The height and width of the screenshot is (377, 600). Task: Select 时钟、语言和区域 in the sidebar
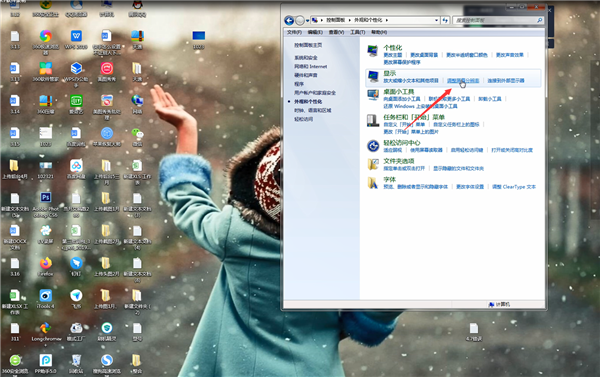coord(313,111)
